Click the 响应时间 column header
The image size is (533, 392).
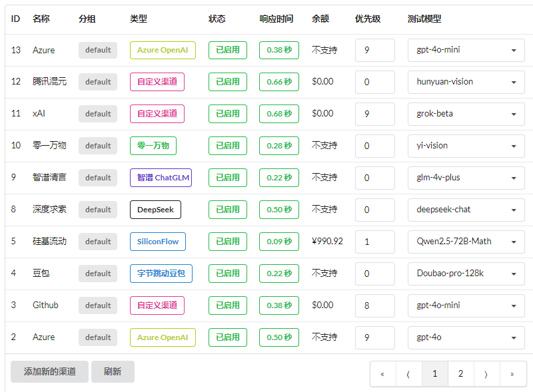(276, 19)
